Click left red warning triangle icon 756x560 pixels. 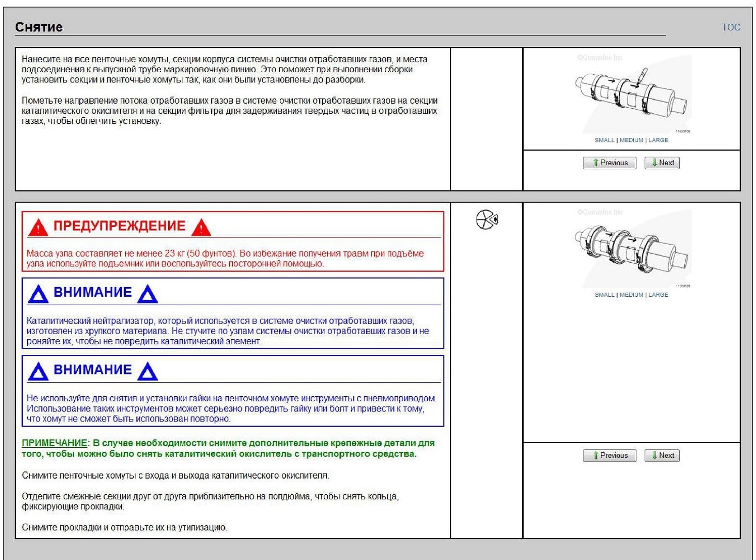coord(38,227)
